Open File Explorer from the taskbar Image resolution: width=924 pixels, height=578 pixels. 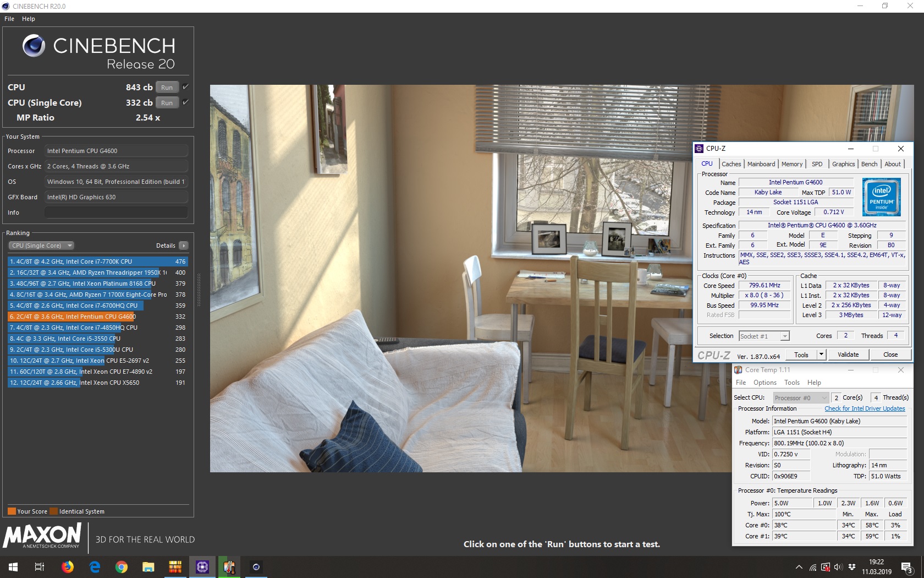click(148, 567)
